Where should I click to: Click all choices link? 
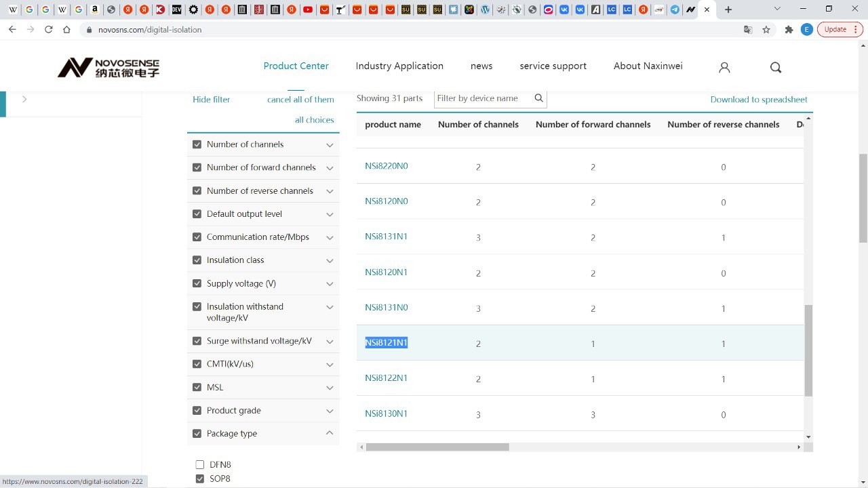click(x=314, y=120)
